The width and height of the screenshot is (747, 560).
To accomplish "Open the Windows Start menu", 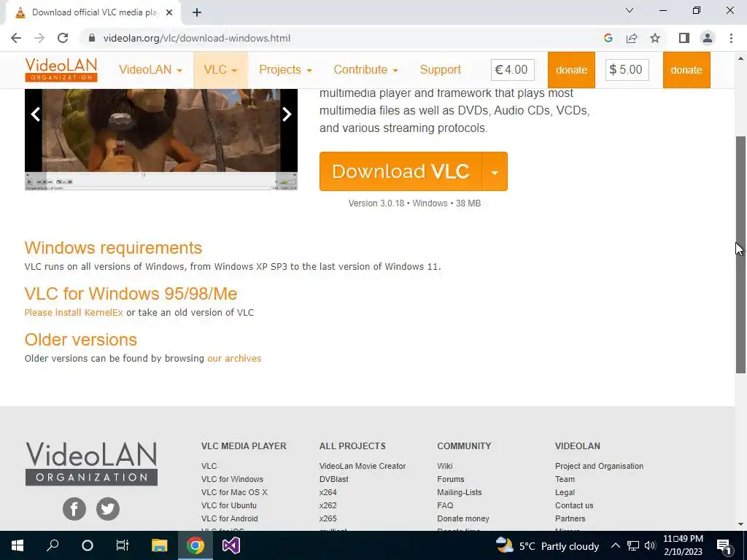I will 18,545.
